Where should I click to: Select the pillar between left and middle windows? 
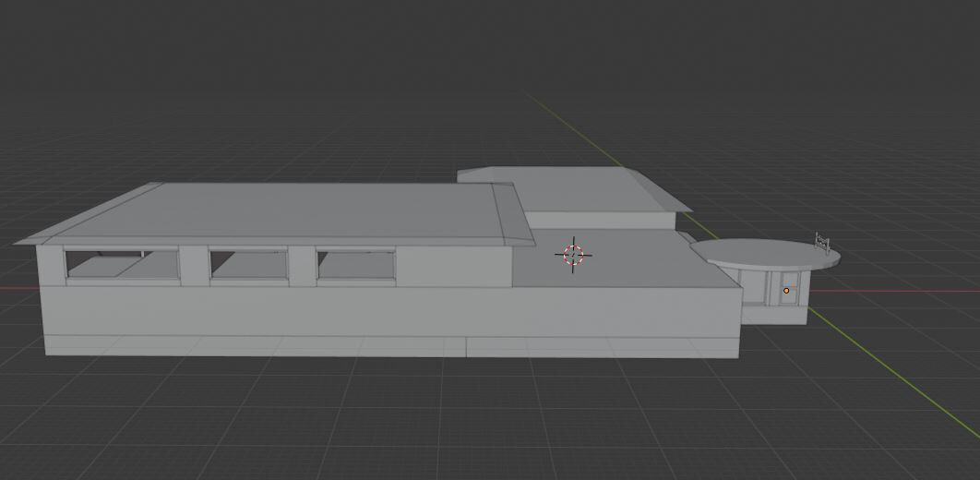194,266
